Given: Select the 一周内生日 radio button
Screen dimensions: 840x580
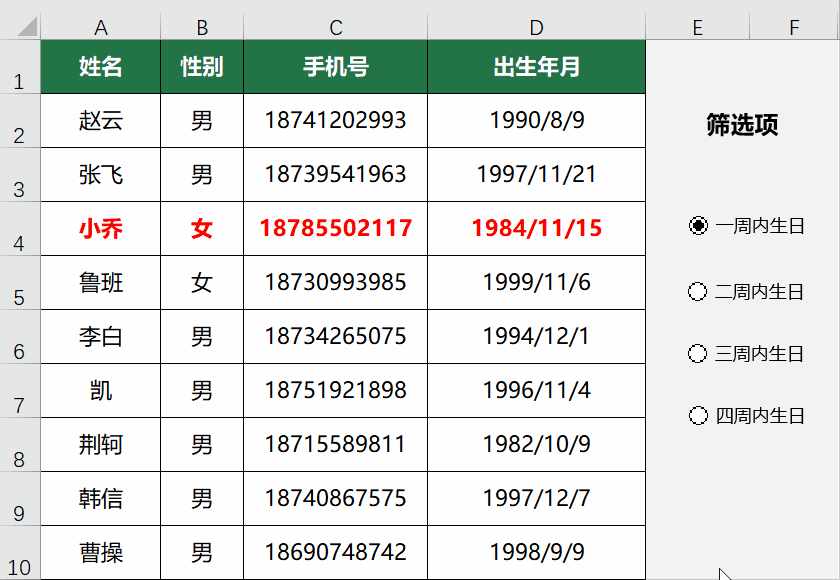Looking at the screenshot, I should (698, 225).
